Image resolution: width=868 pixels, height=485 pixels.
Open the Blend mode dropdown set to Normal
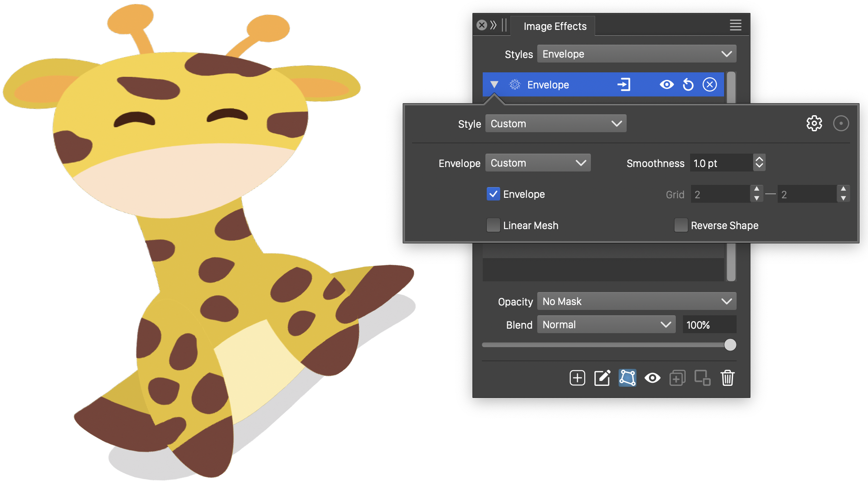606,325
